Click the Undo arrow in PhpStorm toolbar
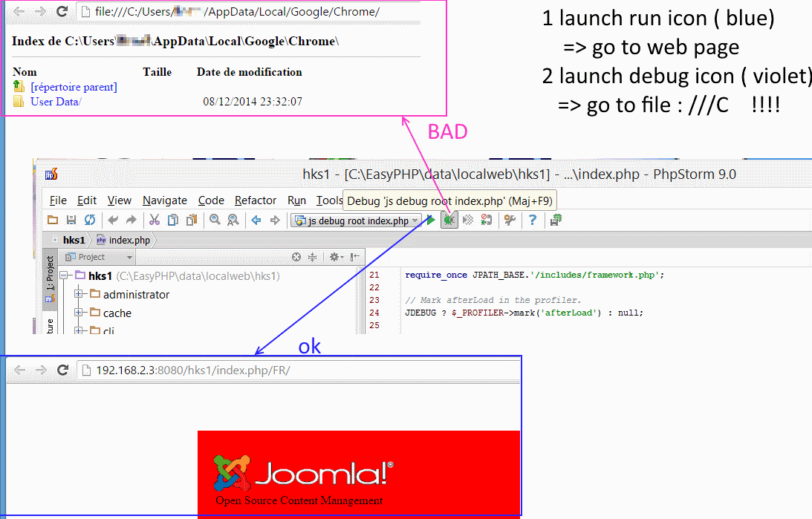The width and height of the screenshot is (812, 519). (113, 221)
